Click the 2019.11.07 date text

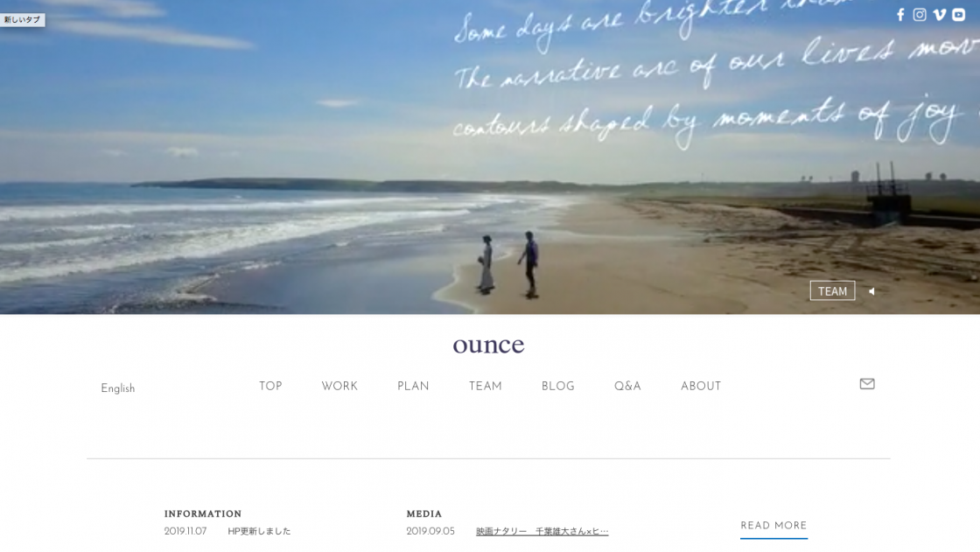click(185, 531)
